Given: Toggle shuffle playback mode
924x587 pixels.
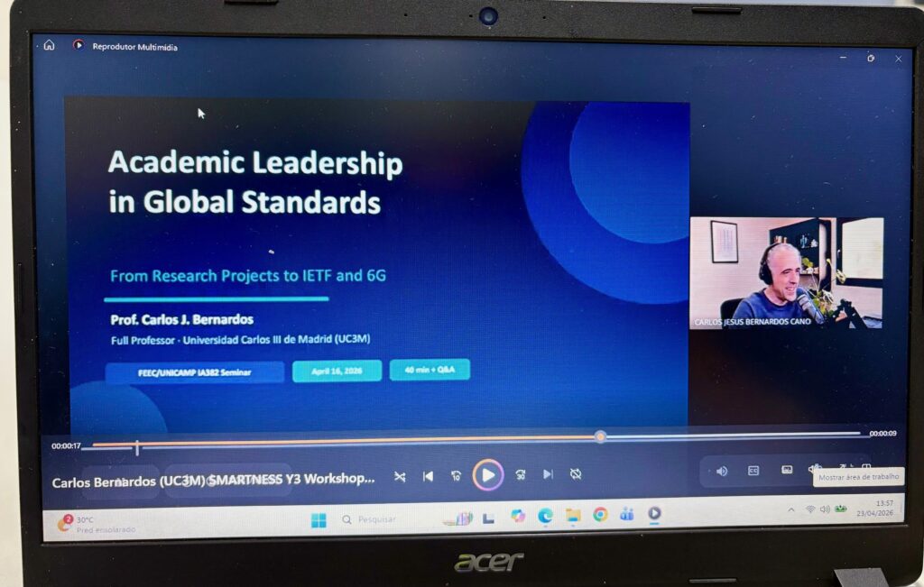Looking at the screenshot, I should pyautogui.click(x=400, y=476).
